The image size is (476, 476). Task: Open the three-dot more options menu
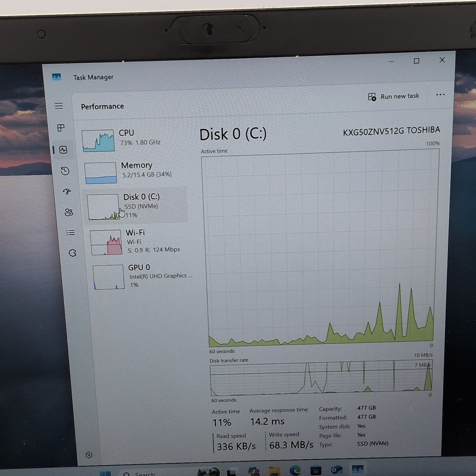[x=440, y=95]
